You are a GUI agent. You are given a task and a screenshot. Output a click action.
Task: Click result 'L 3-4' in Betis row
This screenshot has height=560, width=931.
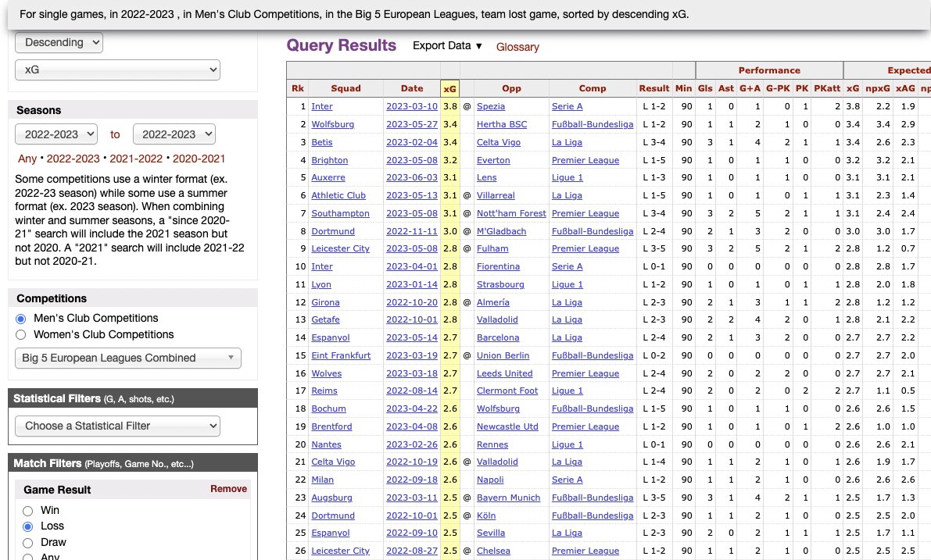coord(654,142)
